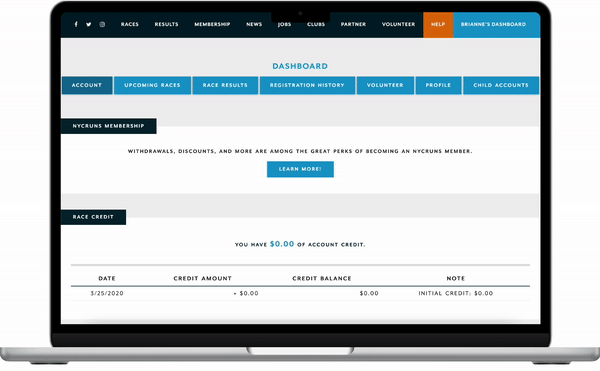Open the Profile tab
The height and width of the screenshot is (371, 600).
tap(438, 85)
